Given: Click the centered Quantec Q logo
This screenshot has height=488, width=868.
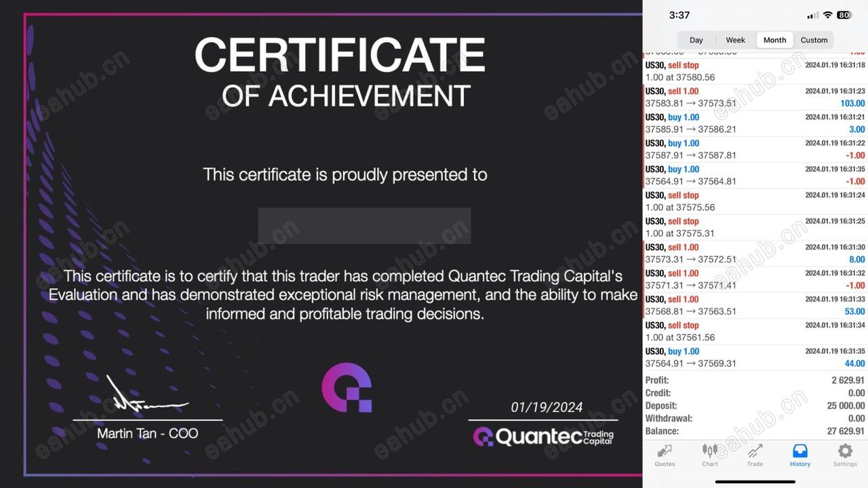Looking at the screenshot, I should coord(347,388).
